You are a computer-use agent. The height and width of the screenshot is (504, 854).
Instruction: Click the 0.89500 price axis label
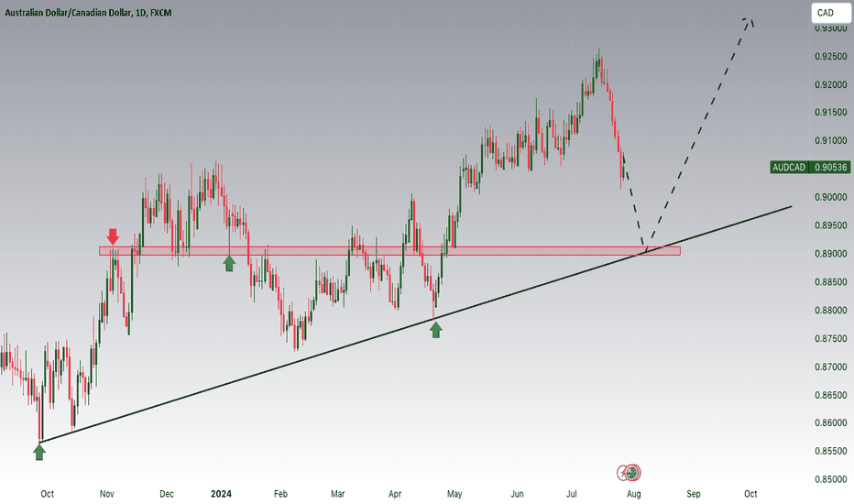click(x=830, y=225)
